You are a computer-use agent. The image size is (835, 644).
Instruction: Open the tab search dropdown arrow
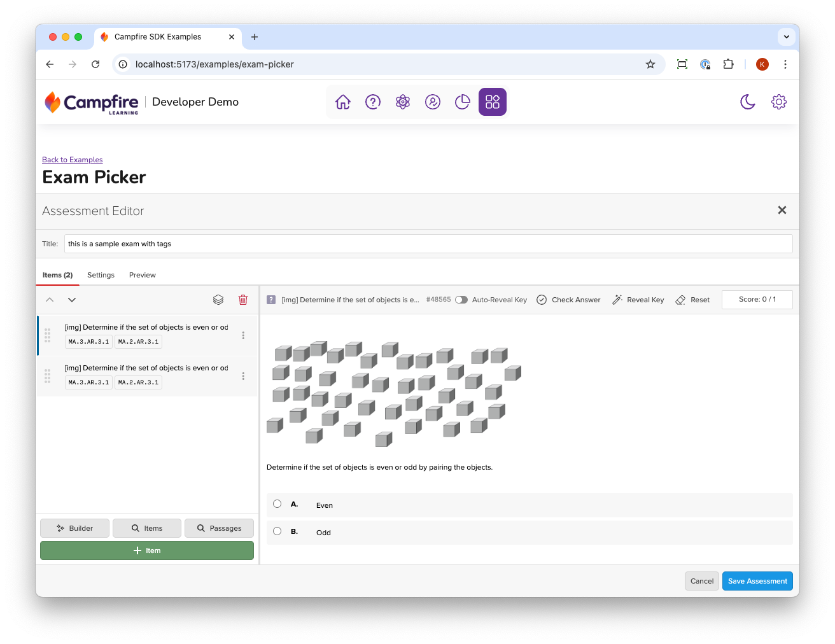[x=787, y=37]
